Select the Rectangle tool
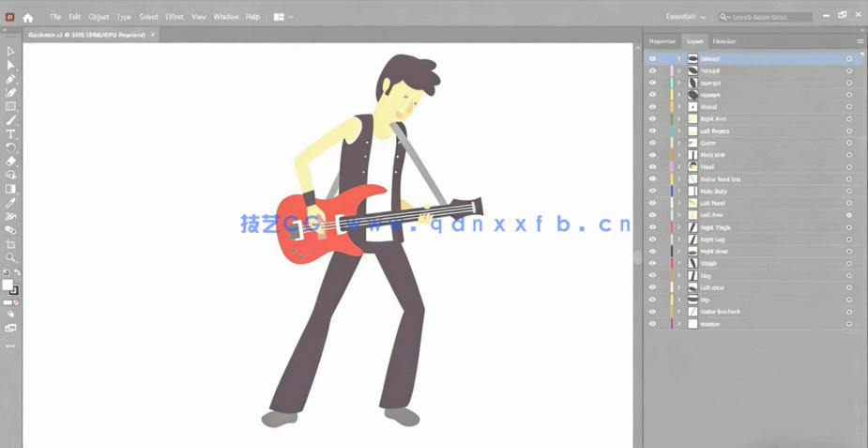The image size is (868, 448). coord(10,106)
